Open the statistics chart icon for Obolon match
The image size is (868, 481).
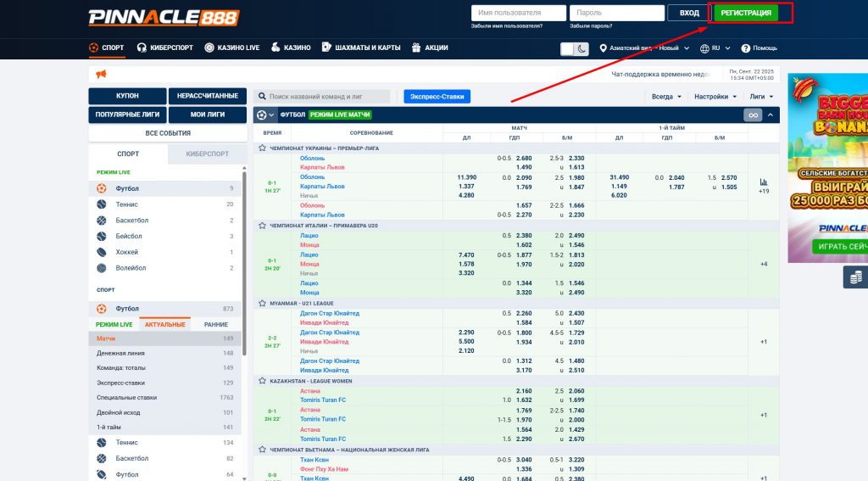click(763, 182)
